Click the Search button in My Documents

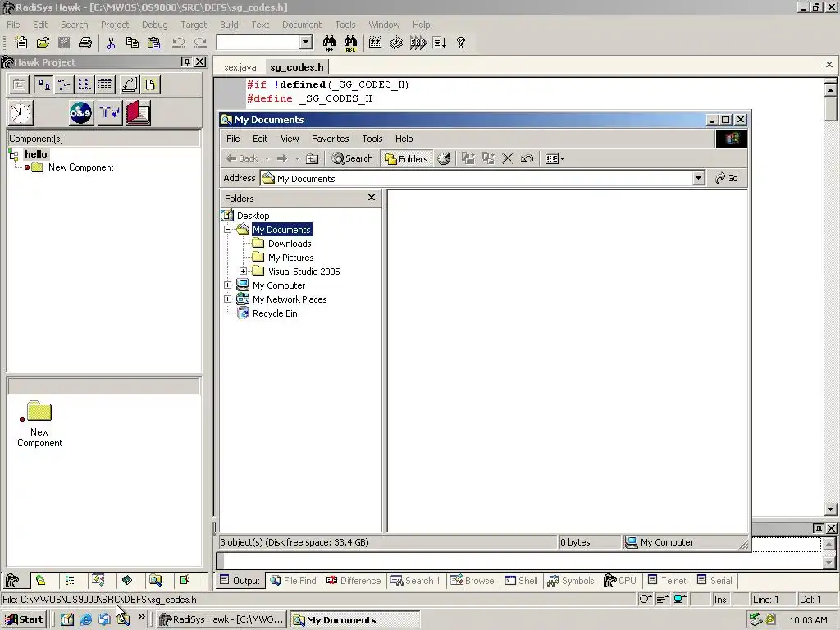[352, 158]
